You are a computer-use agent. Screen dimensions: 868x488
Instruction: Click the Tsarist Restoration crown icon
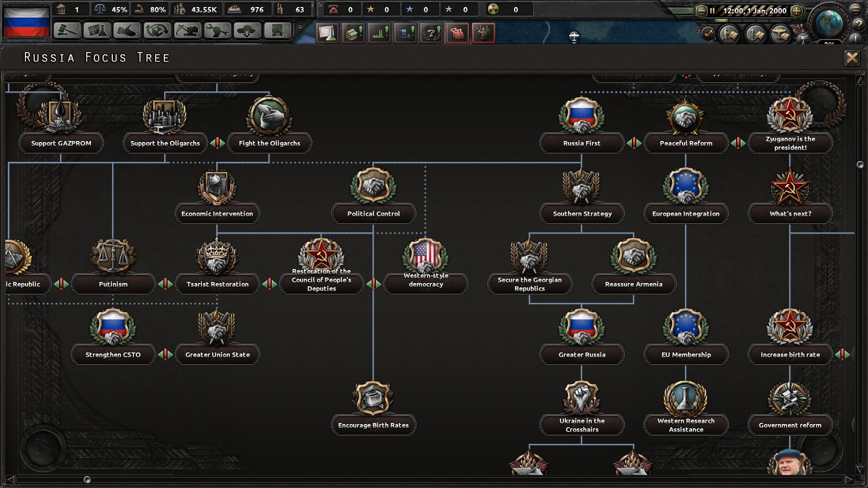pos(217,257)
